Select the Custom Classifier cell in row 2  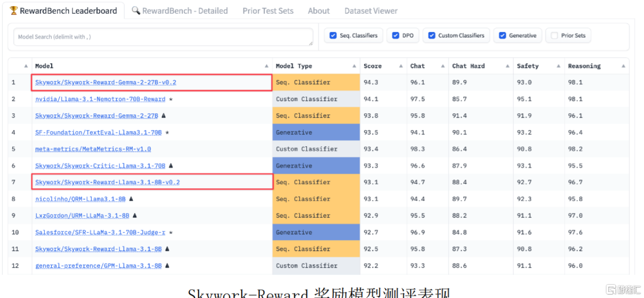[316, 99]
